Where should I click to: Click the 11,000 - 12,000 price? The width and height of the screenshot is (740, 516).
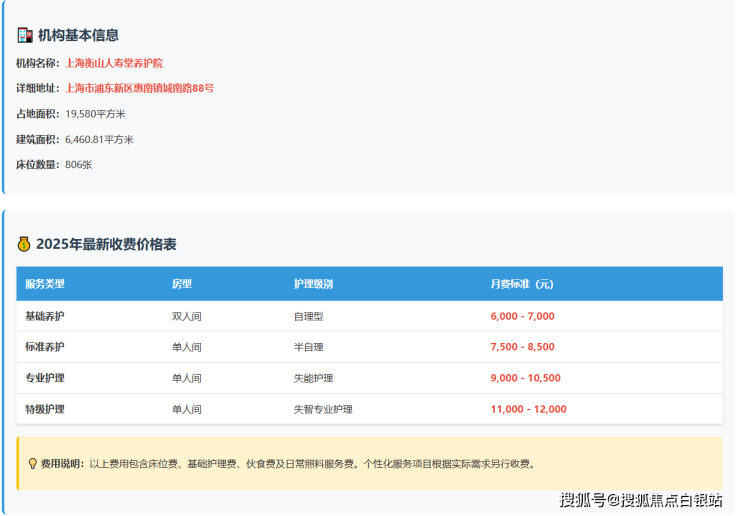pyautogui.click(x=528, y=409)
